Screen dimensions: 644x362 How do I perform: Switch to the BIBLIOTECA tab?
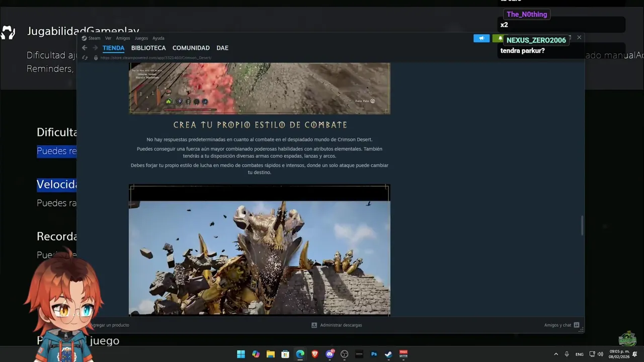tap(148, 48)
